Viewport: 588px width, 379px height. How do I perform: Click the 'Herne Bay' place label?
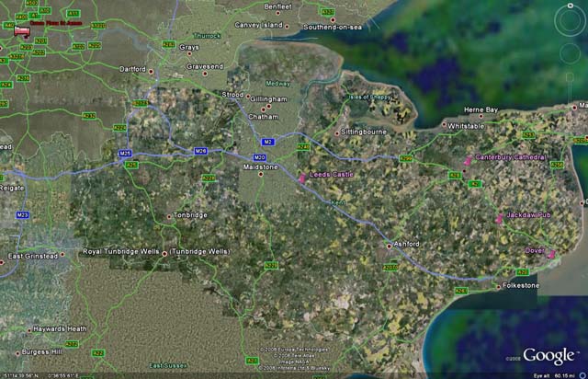[481, 109]
